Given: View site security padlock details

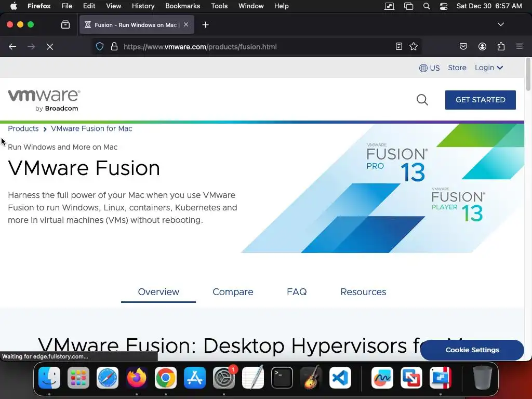Looking at the screenshot, I should [x=114, y=46].
